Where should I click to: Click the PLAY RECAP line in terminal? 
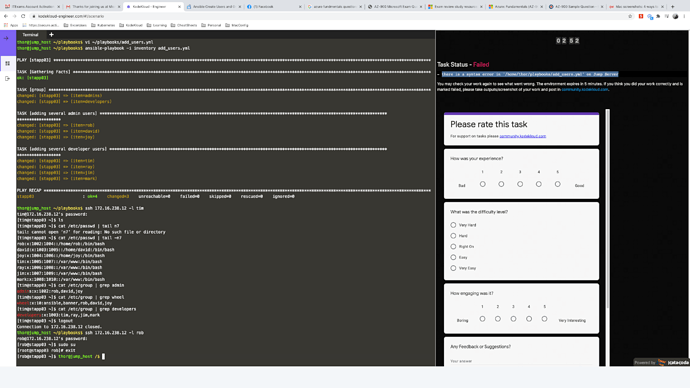click(x=224, y=190)
